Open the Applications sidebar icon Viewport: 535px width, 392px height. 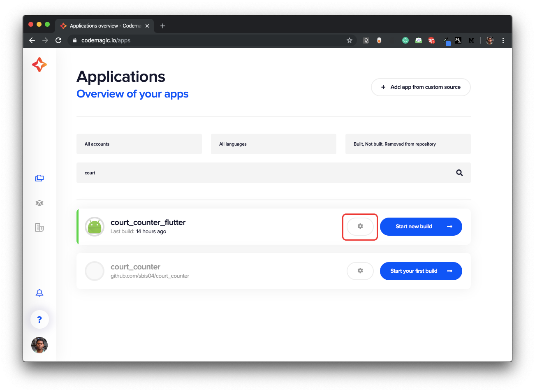pos(39,178)
